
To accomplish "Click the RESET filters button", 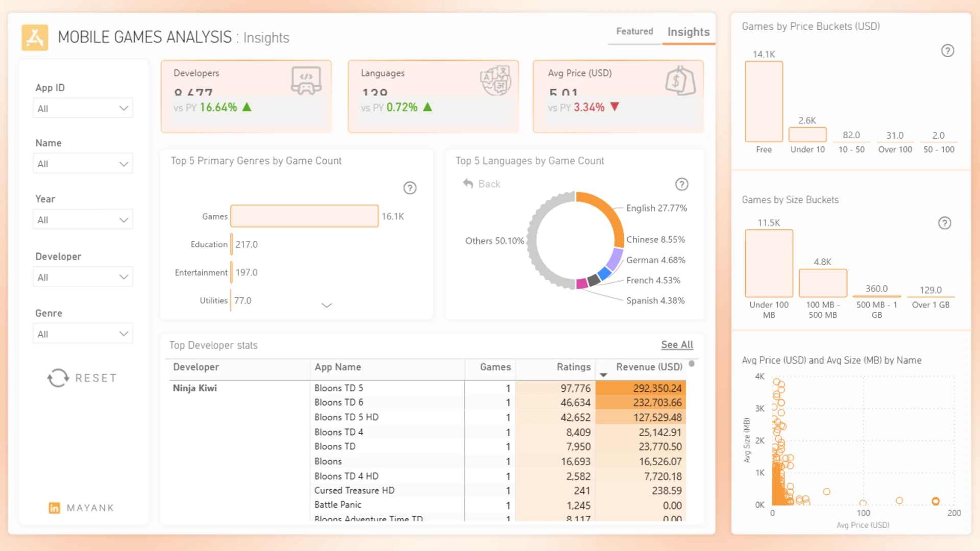I will tap(82, 378).
